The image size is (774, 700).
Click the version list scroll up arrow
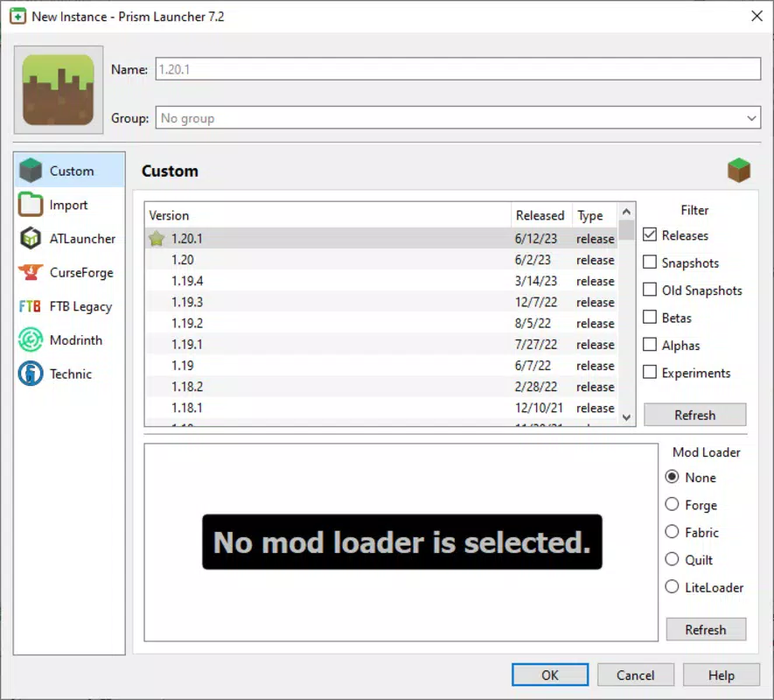pyautogui.click(x=626, y=212)
